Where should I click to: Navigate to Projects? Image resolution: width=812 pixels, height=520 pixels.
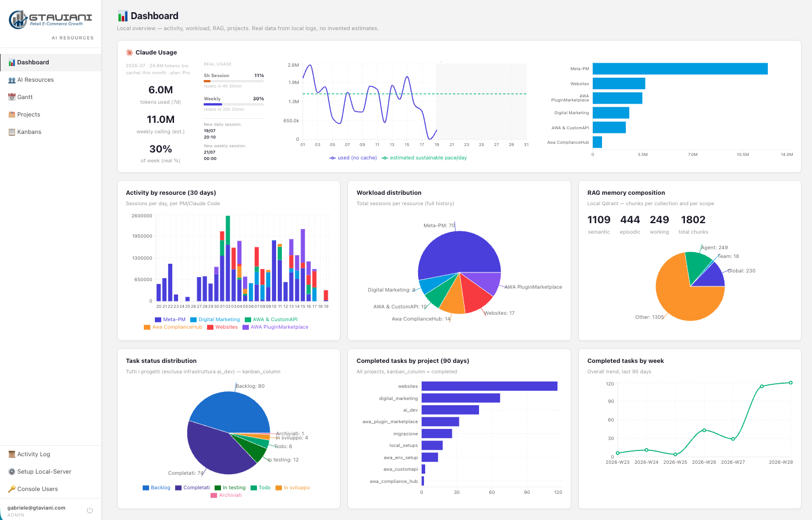tap(51, 115)
